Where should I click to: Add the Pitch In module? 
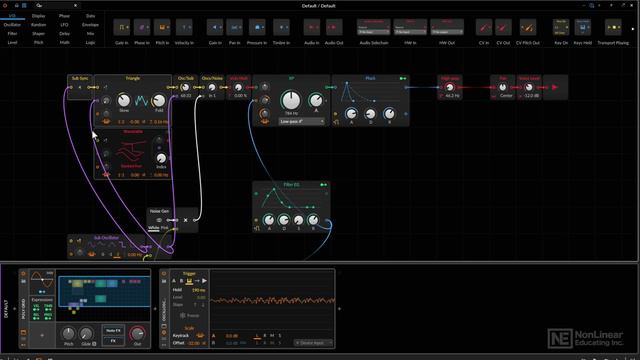[x=162, y=27]
